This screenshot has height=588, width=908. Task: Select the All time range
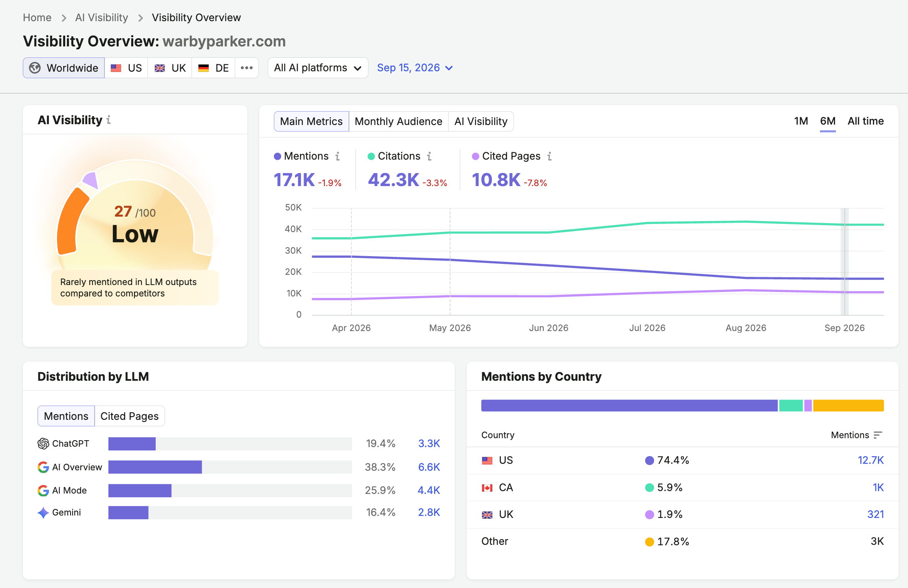(866, 121)
